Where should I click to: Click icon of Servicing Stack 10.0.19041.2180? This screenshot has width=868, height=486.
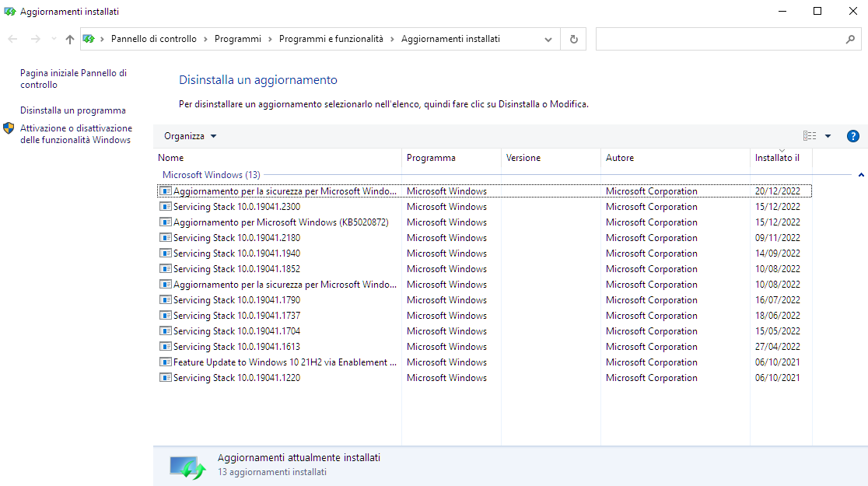click(165, 237)
